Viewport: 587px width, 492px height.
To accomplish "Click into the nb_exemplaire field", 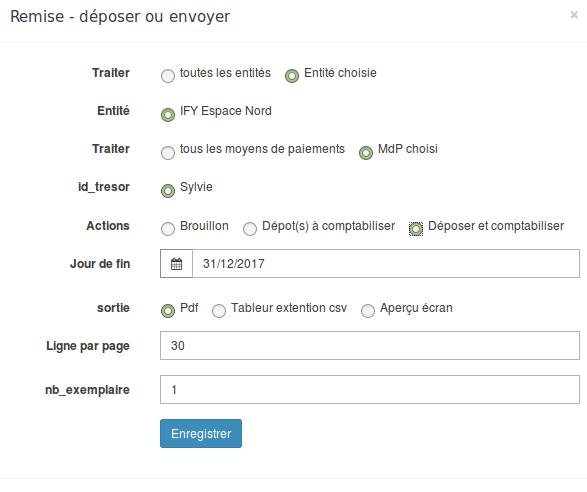I will click(x=370, y=390).
